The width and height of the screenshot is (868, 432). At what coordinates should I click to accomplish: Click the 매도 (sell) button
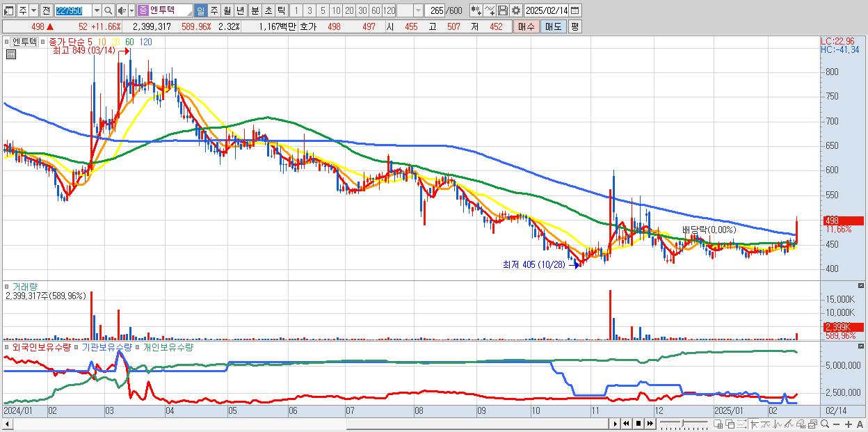(554, 26)
